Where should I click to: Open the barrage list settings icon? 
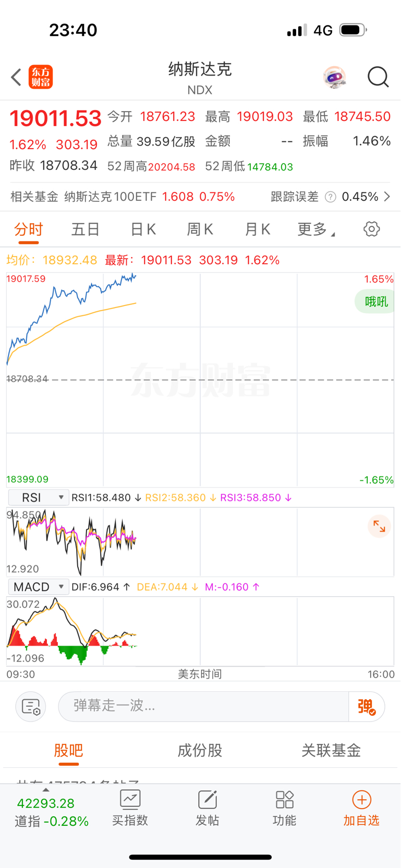click(x=31, y=707)
